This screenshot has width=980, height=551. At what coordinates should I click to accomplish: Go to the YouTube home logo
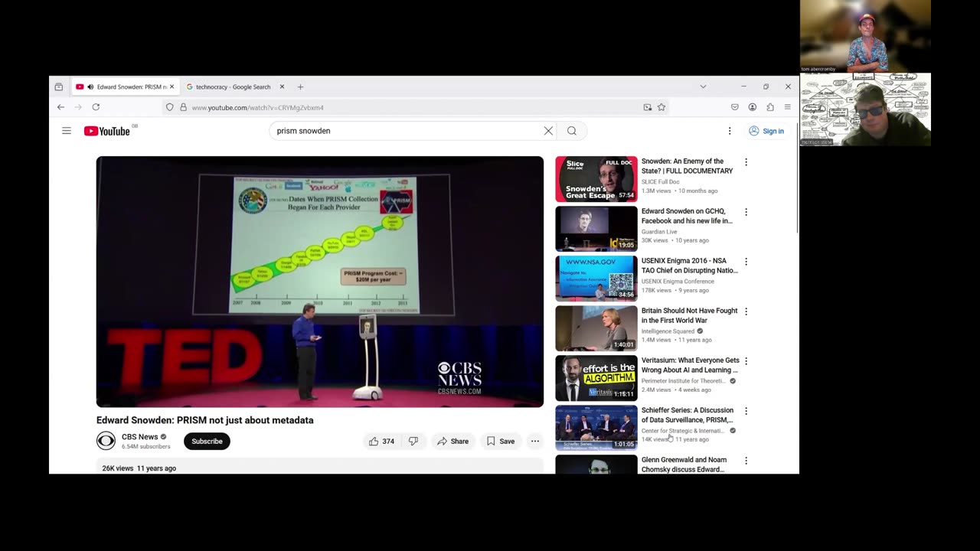tap(107, 131)
